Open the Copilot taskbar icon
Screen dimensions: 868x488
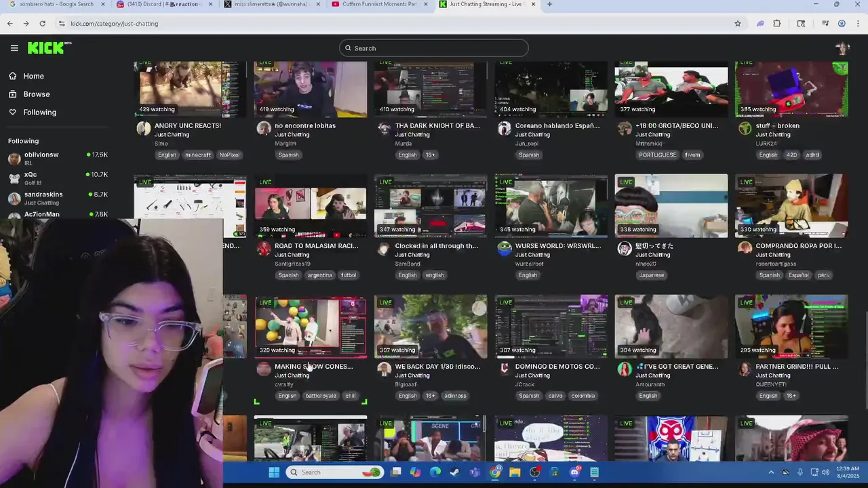click(x=416, y=472)
